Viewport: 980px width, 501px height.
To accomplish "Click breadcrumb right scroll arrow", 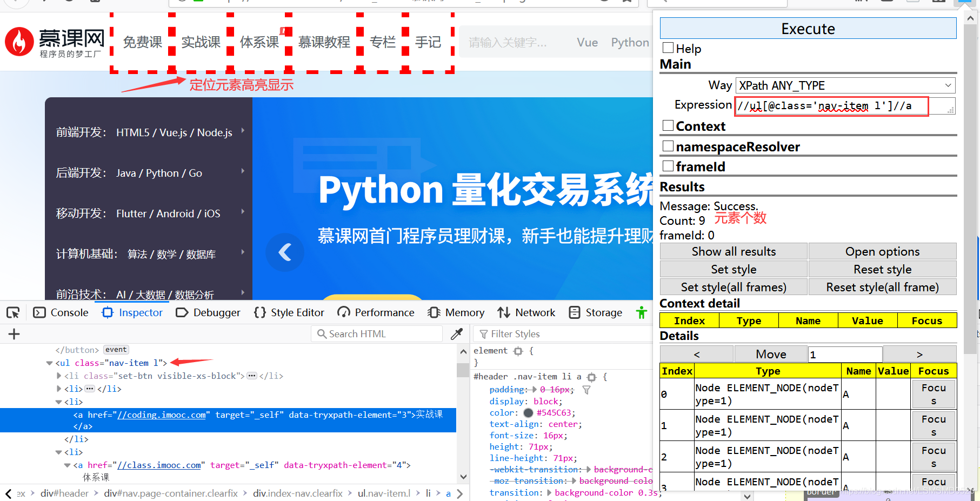I will click(x=459, y=493).
